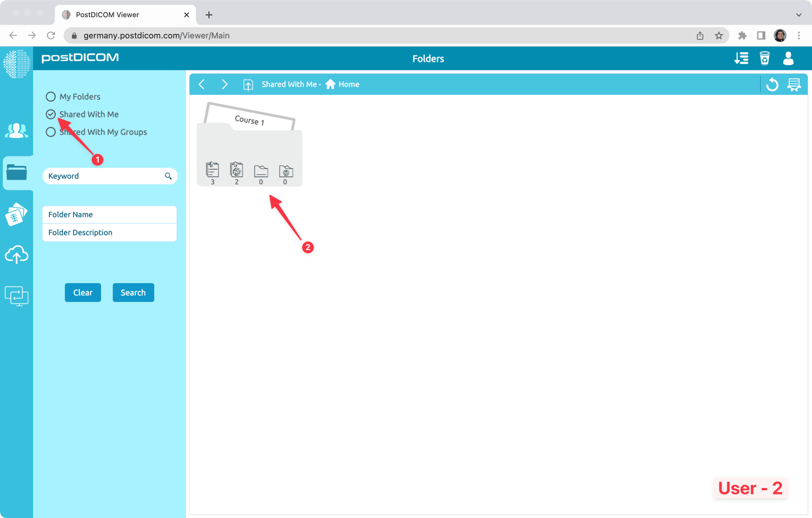Select the user groups icon in sidebar
This screenshot has width=812, height=518.
(16, 131)
